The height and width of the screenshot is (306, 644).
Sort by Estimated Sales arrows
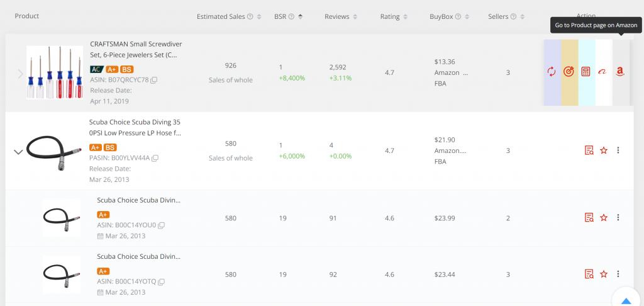coord(258,17)
